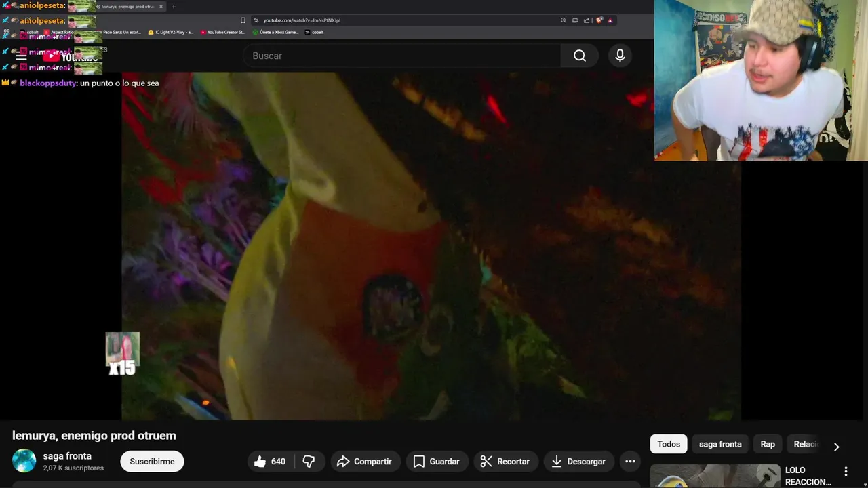Focus the Buscar search field

pyautogui.click(x=401, y=56)
